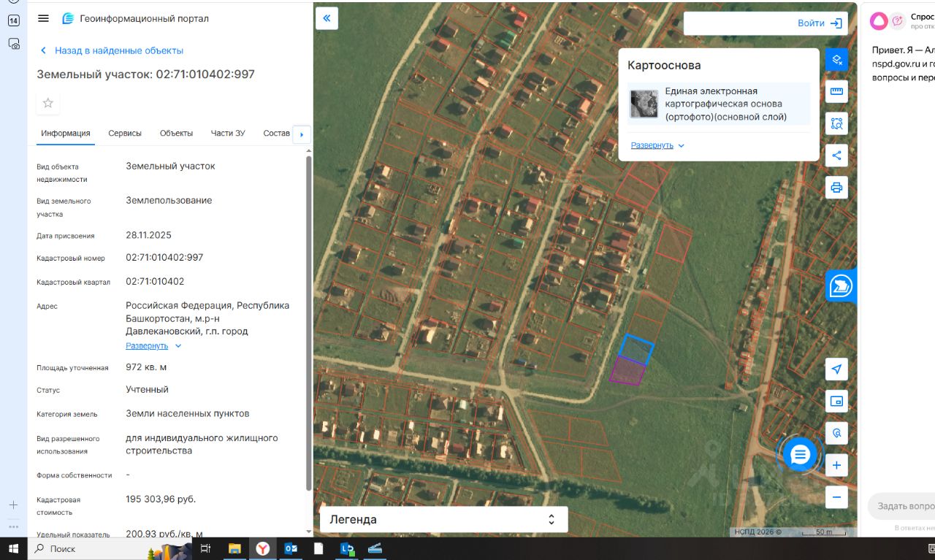Image resolution: width=935 pixels, height=560 pixels.
Task: Click the info panel vertical scrollbar
Action: pos(309,321)
